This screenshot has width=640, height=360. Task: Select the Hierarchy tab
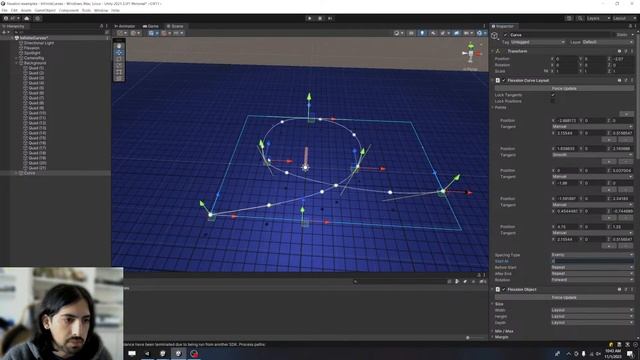coord(13,26)
